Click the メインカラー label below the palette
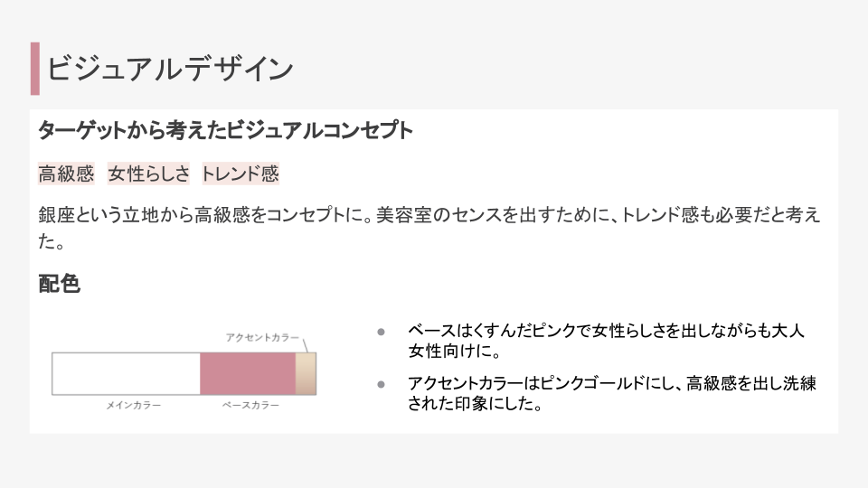Viewport: 868px width, 488px height. (134, 406)
